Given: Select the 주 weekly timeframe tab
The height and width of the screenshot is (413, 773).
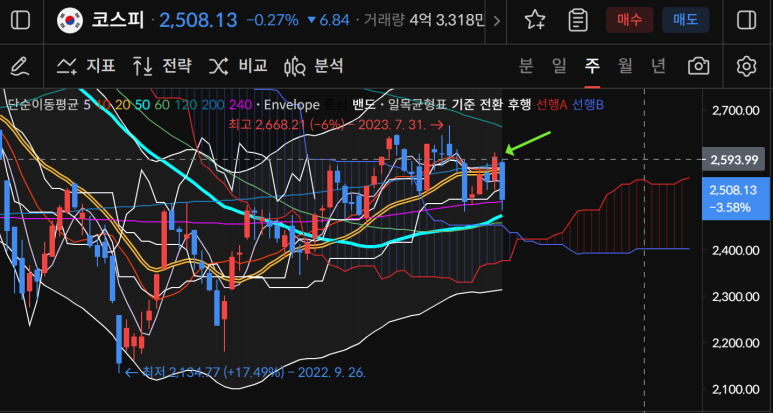Looking at the screenshot, I should (x=592, y=66).
